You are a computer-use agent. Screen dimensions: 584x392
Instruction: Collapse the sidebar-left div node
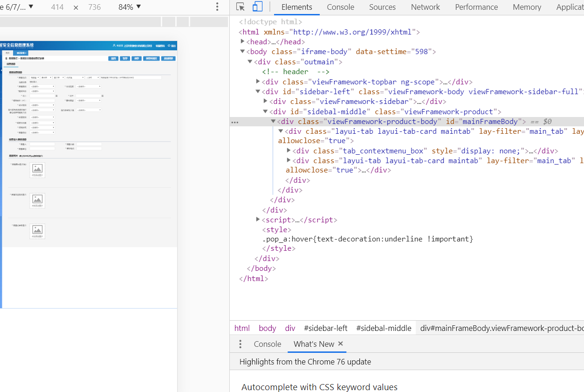tap(258, 91)
